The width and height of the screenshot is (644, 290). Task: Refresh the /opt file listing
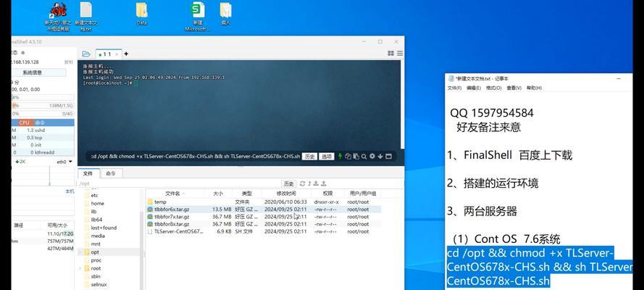303,183
